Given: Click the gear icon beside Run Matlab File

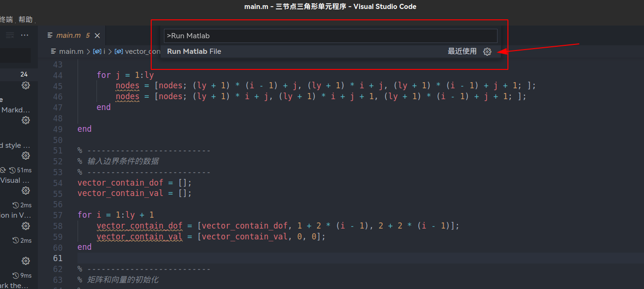Looking at the screenshot, I should [x=487, y=51].
